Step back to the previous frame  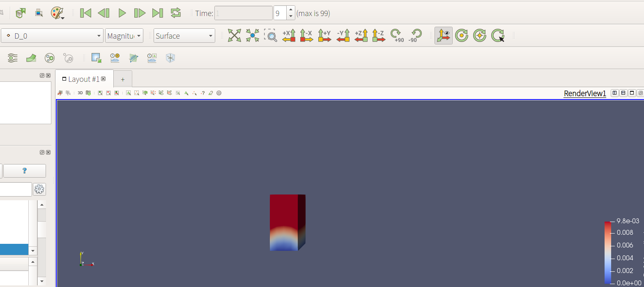click(103, 13)
